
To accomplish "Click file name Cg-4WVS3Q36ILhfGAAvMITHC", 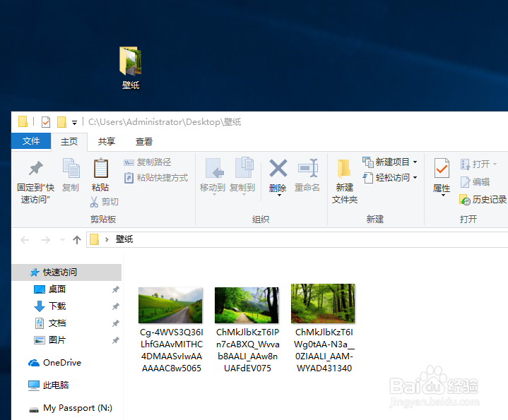I will coord(172,350).
